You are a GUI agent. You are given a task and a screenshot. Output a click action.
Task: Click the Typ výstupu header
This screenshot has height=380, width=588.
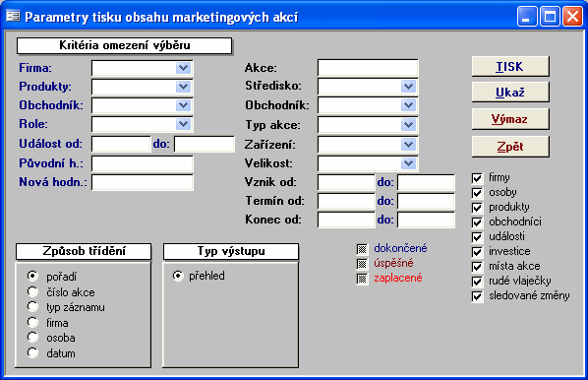[x=231, y=252]
